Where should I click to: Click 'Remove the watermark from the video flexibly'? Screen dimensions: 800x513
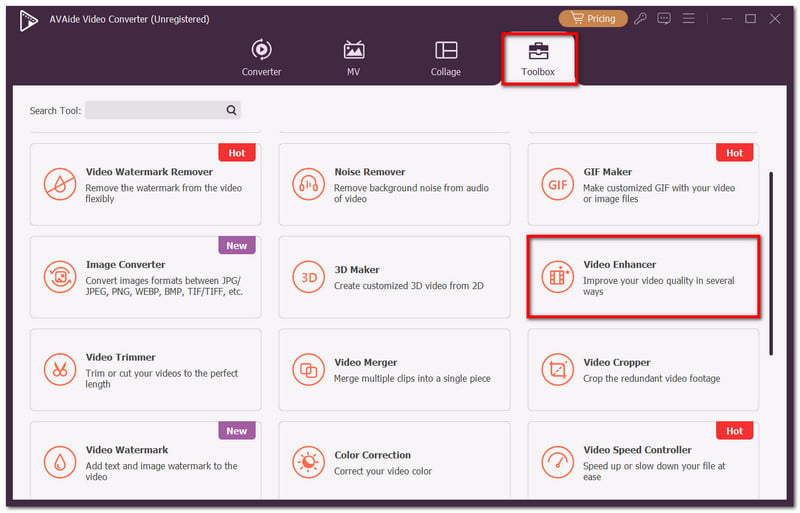pos(163,193)
